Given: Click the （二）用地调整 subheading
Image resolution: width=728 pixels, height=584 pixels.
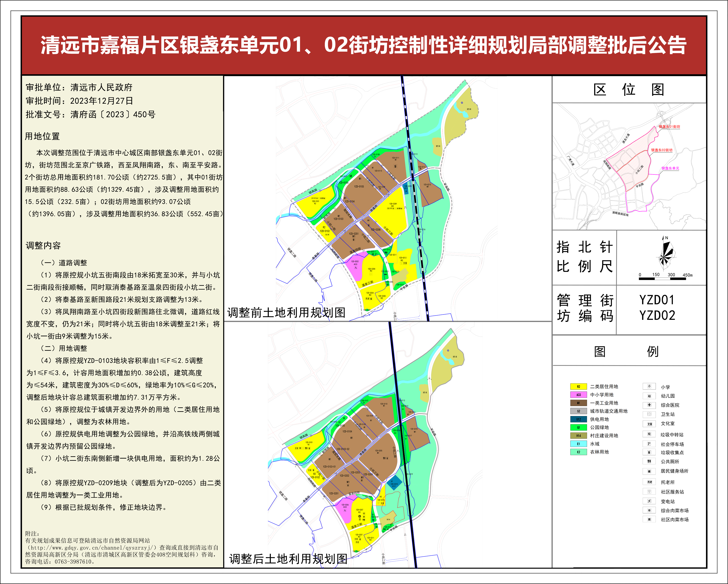Looking at the screenshot, I should (x=64, y=348).
